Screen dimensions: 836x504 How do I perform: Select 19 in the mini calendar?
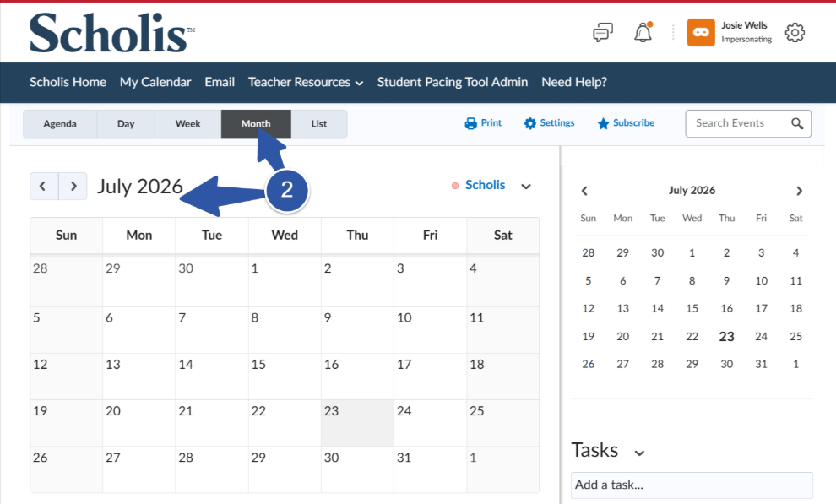(588, 337)
